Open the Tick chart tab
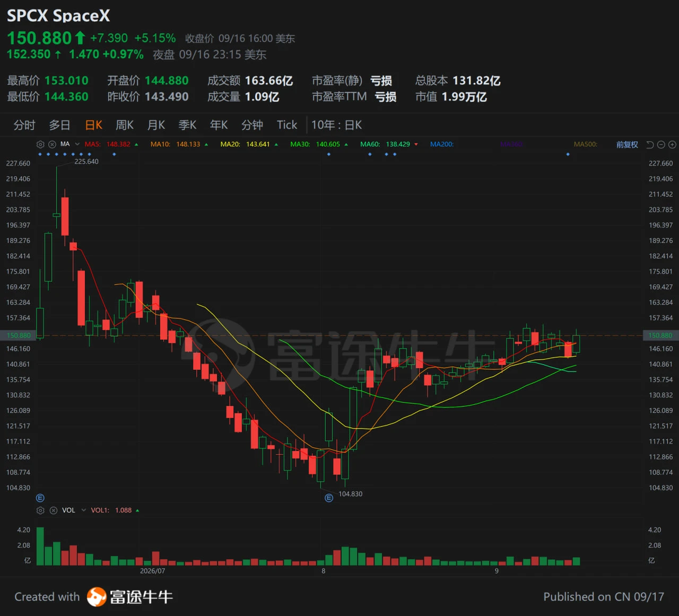This screenshot has height=616, width=679. click(287, 125)
